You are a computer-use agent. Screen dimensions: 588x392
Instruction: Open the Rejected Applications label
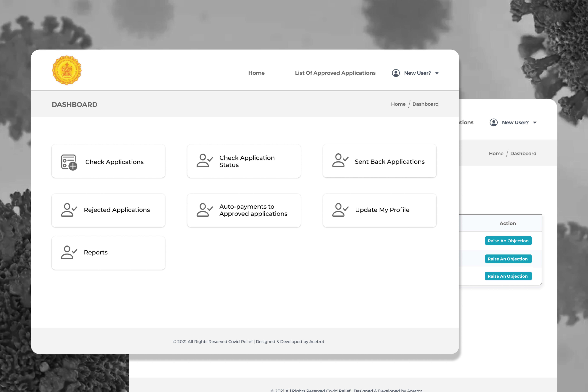click(117, 210)
